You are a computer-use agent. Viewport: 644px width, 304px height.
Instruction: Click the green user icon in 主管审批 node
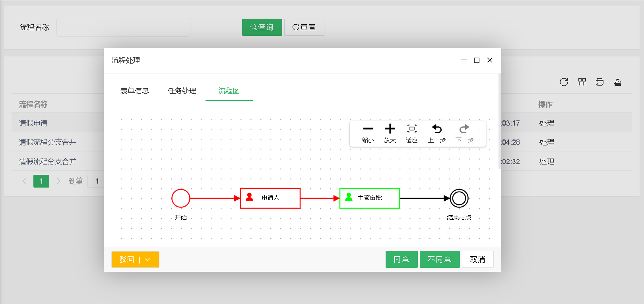point(349,197)
